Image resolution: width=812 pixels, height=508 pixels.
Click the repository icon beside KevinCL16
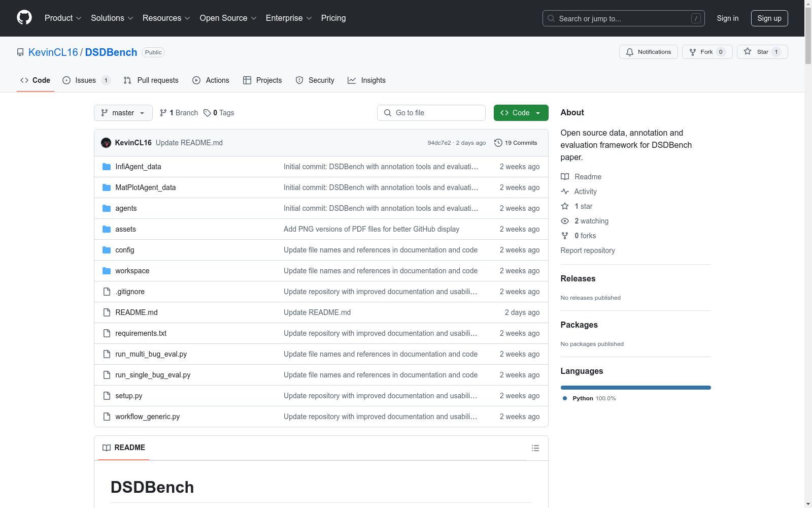coord(20,52)
